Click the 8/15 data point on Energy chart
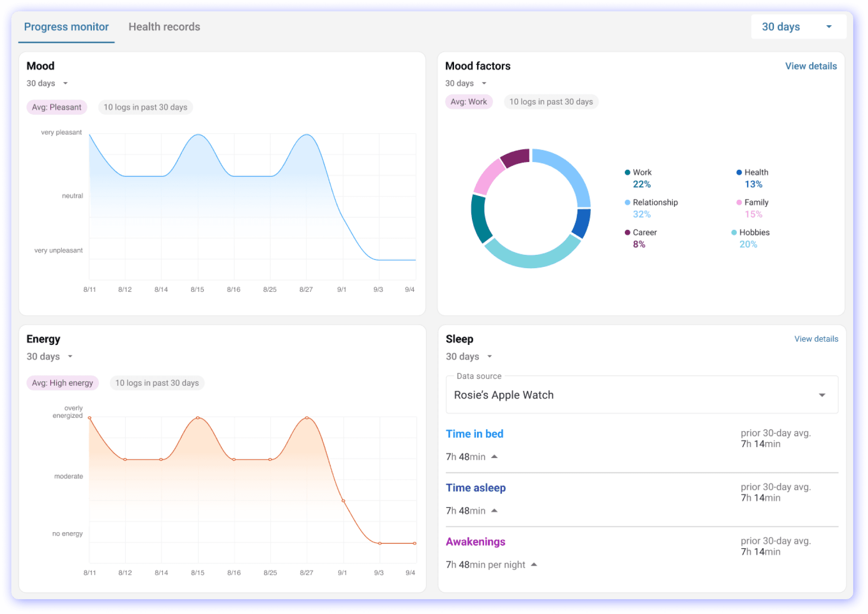Image resolution: width=868 pixels, height=614 pixels. pos(198,418)
